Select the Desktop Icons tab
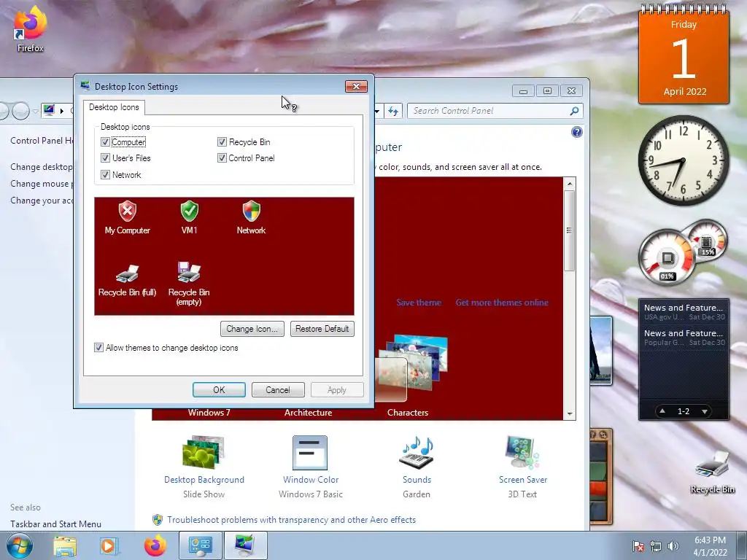 pos(114,107)
